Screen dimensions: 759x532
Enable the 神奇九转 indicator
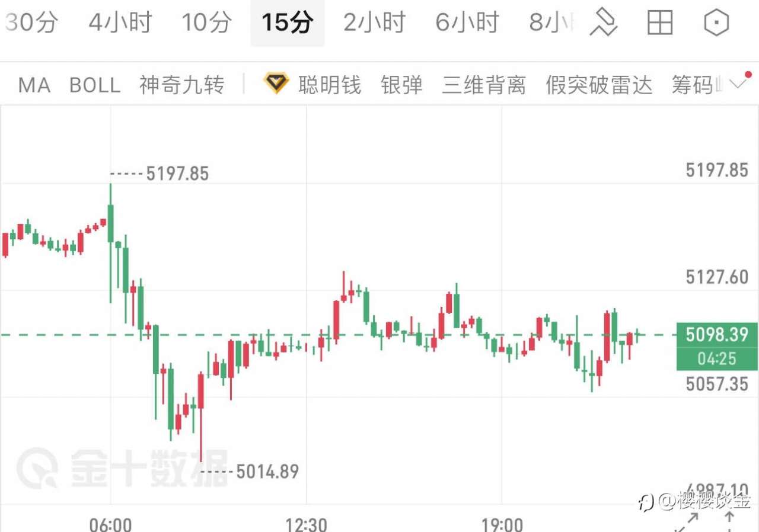(182, 85)
